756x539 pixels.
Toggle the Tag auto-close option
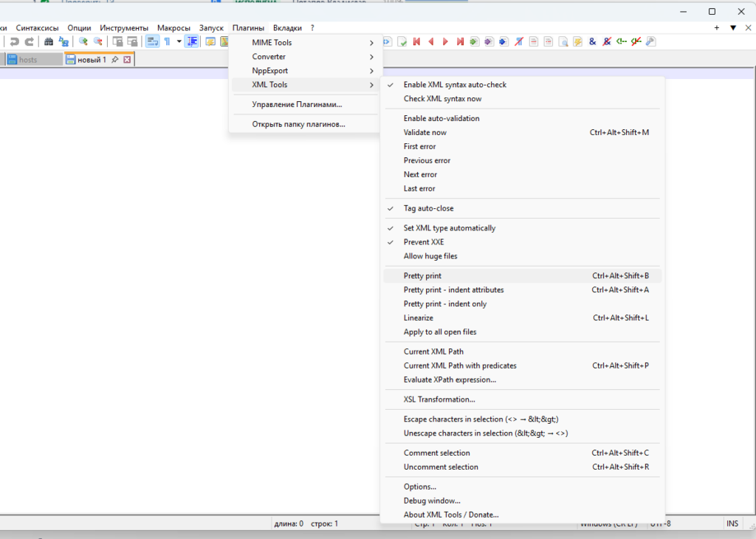[x=428, y=208]
